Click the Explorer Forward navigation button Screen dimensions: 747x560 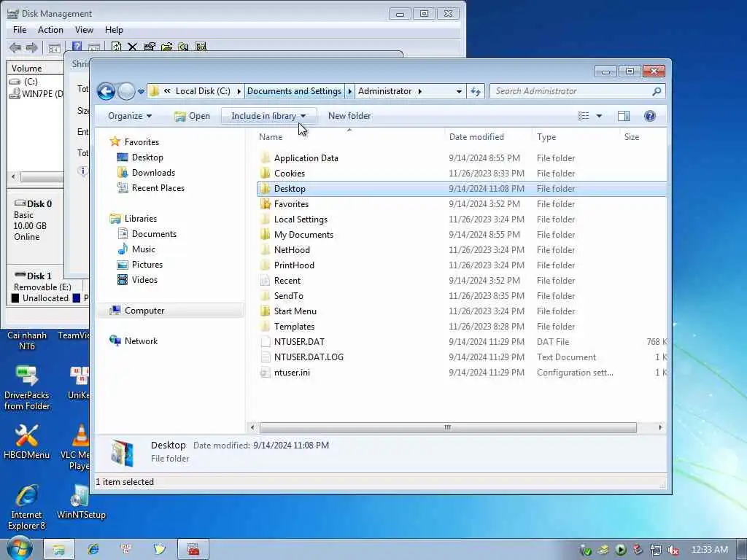pyautogui.click(x=126, y=91)
